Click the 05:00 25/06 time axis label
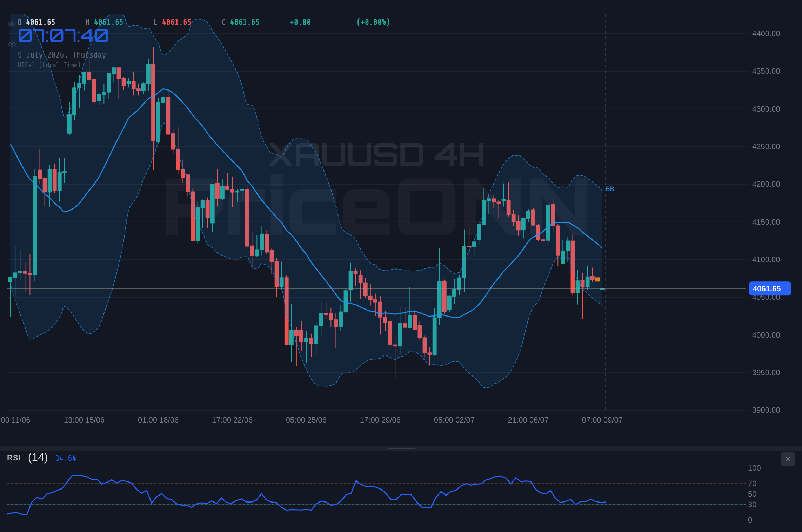 (306, 420)
